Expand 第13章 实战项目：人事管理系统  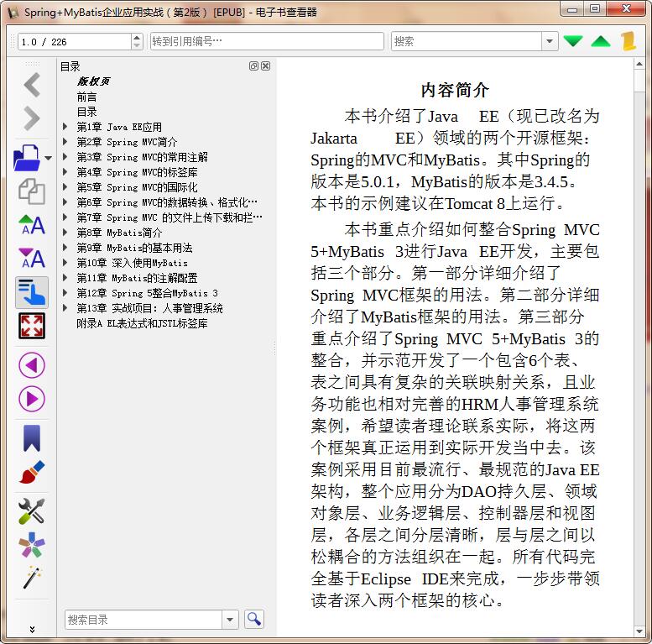(65, 308)
